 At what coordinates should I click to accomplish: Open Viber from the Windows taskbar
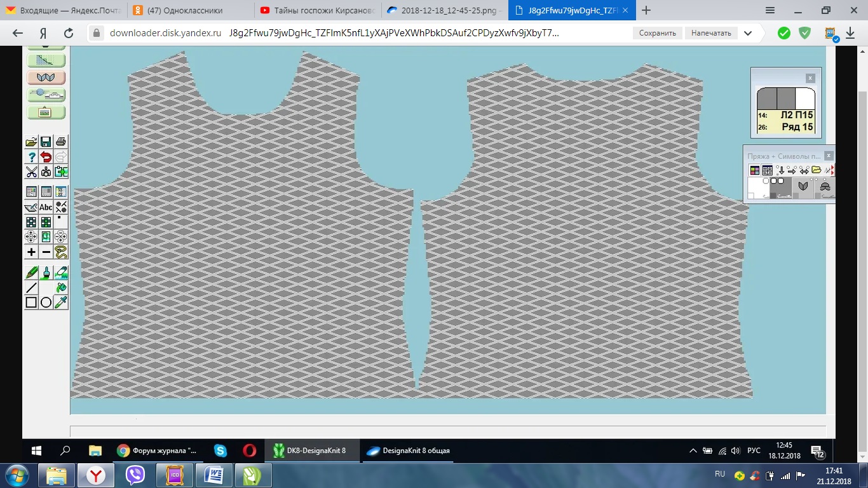pyautogui.click(x=135, y=475)
